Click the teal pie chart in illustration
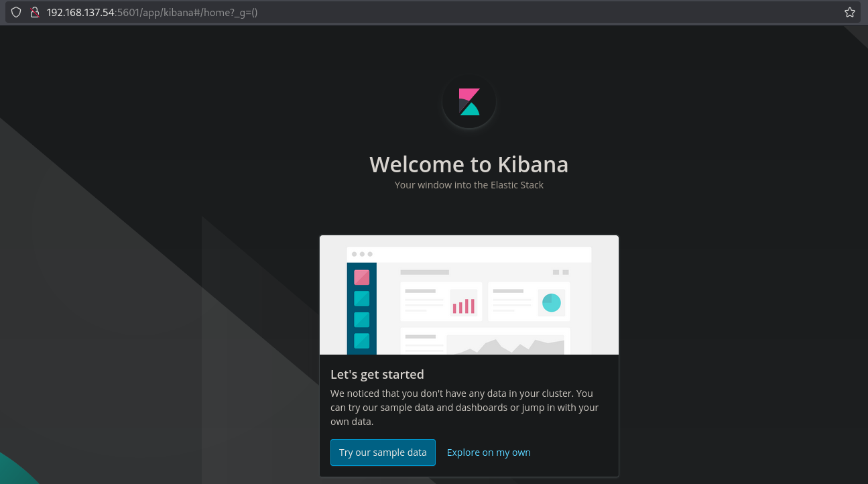868x484 pixels. tap(551, 303)
